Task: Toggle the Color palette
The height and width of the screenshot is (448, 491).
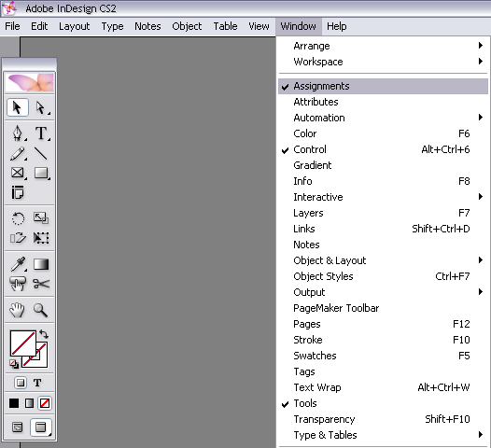Action: tap(383, 133)
